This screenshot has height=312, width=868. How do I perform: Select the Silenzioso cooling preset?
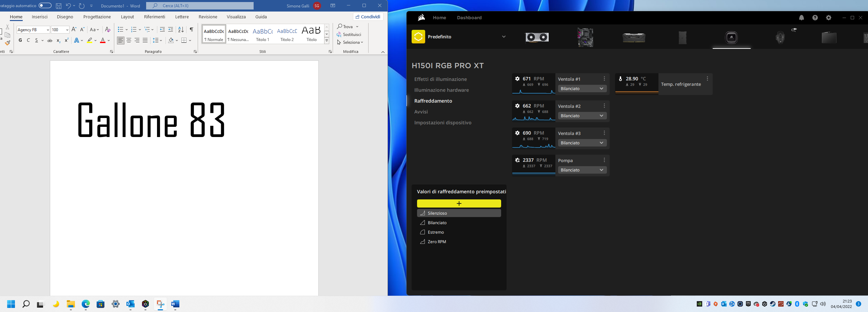pyautogui.click(x=459, y=213)
